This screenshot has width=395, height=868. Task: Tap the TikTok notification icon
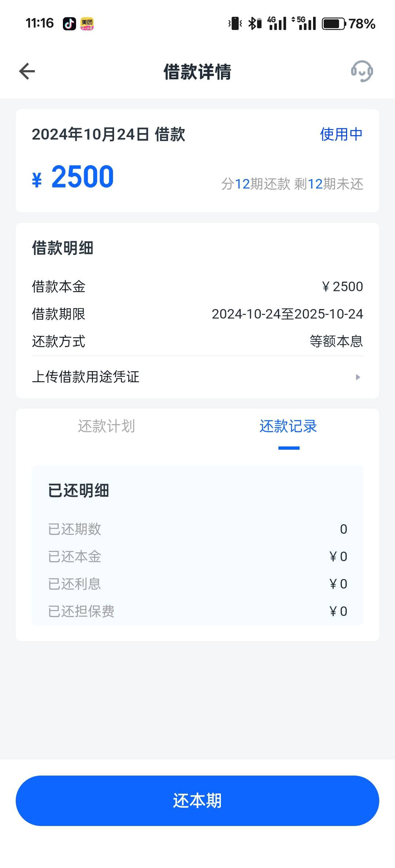click(69, 24)
